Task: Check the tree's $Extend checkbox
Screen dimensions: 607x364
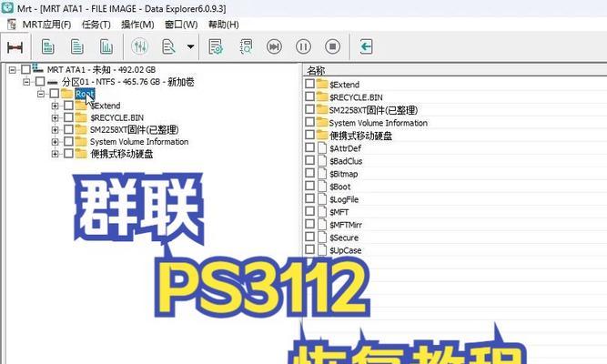Action: [x=68, y=106]
